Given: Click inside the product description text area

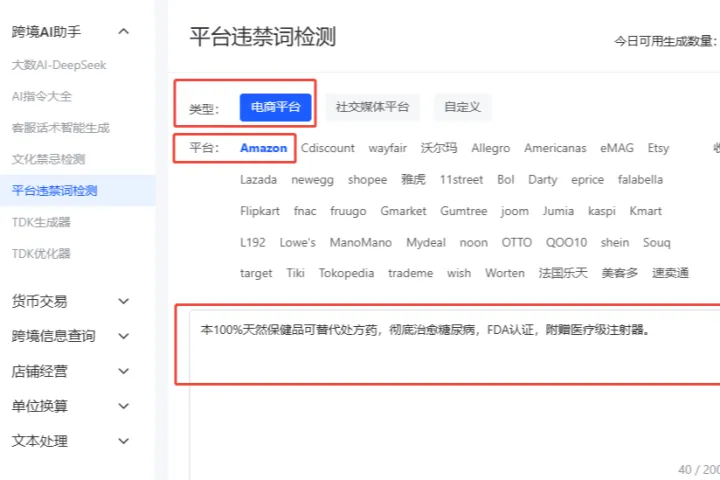Looking at the screenshot, I should 455,395.
